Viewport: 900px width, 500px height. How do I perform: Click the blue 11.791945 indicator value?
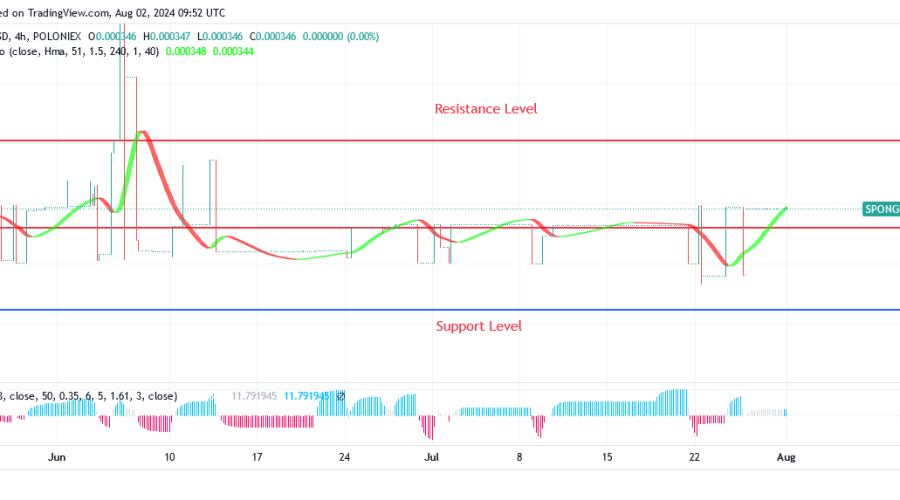tap(307, 396)
